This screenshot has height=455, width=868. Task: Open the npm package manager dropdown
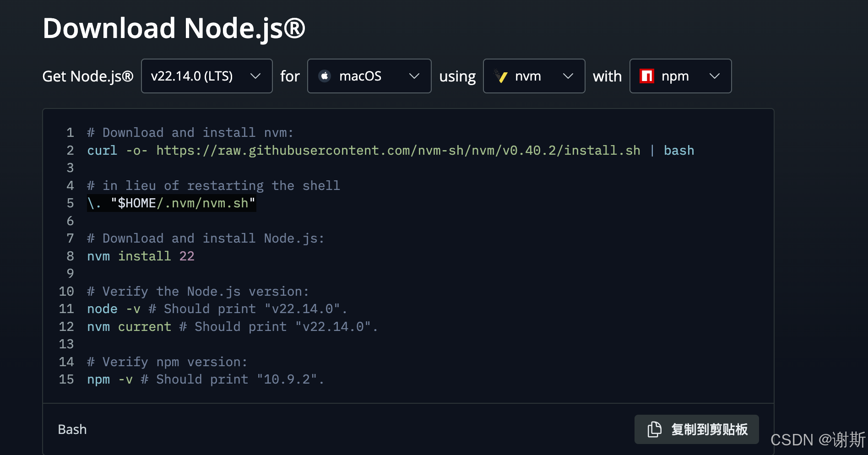coord(680,76)
